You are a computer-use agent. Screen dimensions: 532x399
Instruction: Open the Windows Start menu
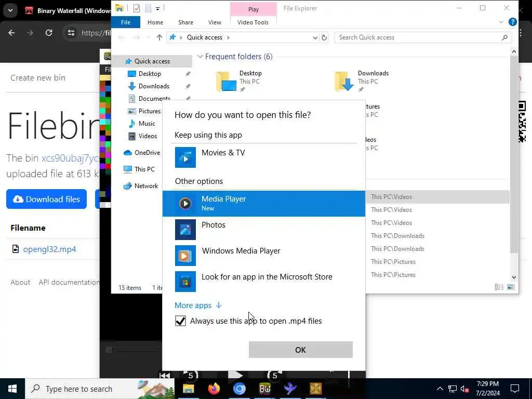(x=12, y=389)
